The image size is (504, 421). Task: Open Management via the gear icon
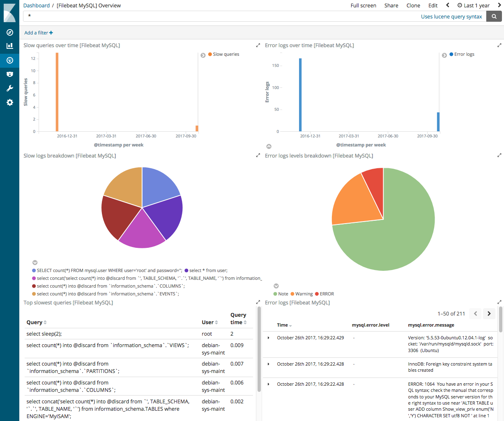coord(9,102)
